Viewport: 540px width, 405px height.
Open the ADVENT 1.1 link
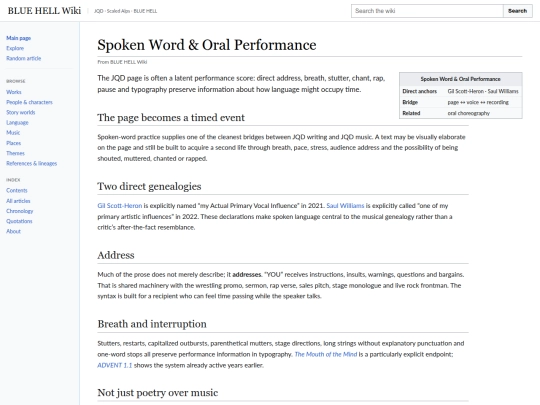tap(115, 365)
